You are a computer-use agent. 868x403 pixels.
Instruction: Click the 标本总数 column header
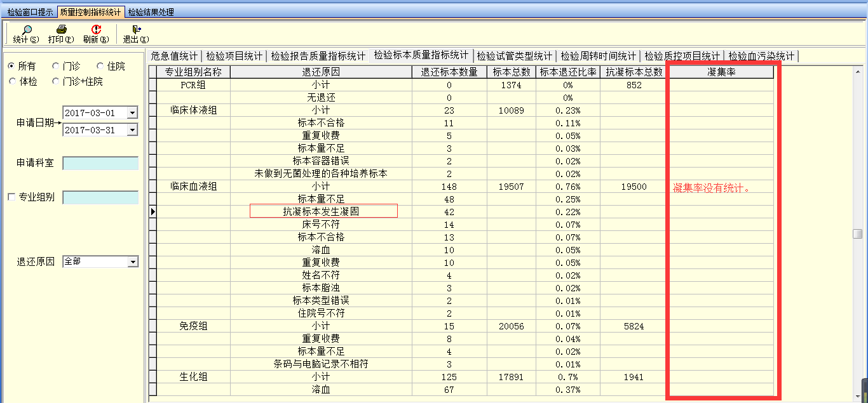pyautogui.click(x=512, y=72)
